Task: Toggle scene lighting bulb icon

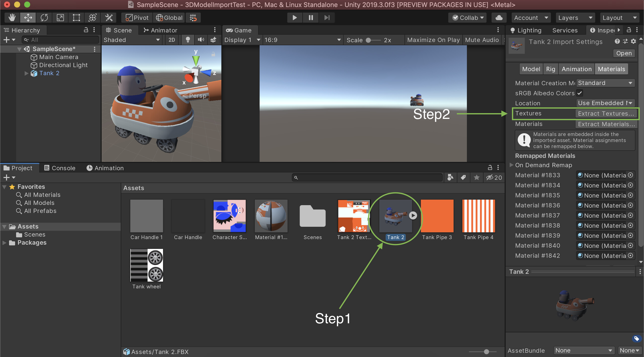Action: 188,40
